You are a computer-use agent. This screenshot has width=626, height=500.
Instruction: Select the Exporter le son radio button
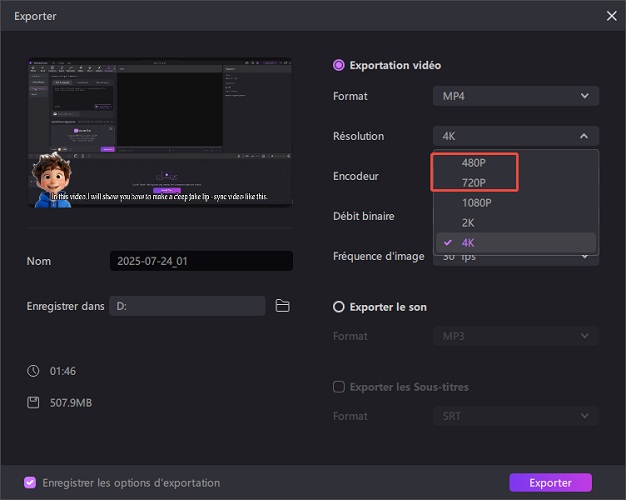click(338, 307)
